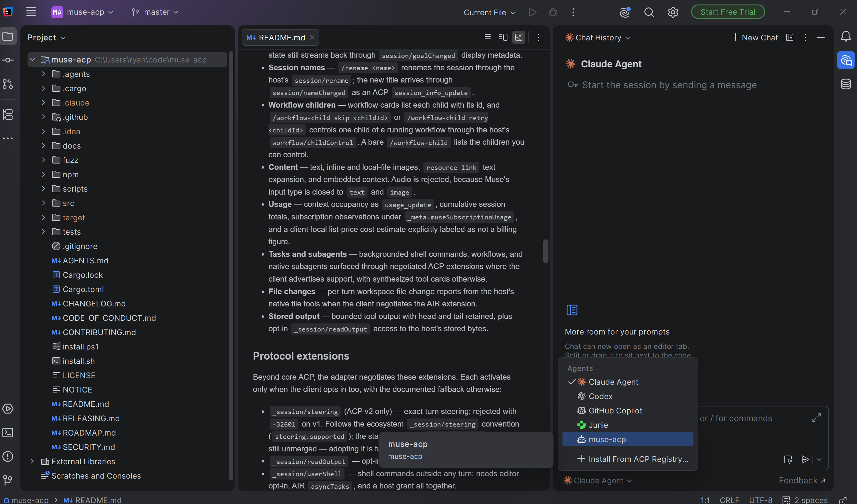Image resolution: width=857 pixels, height=504 pixels.
Task: Open the Chat History dropdown
Action: 598,37
